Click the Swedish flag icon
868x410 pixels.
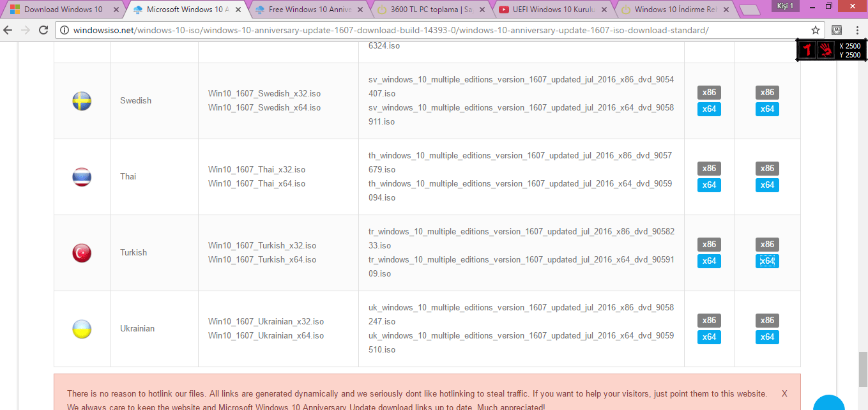pos(82,101)
